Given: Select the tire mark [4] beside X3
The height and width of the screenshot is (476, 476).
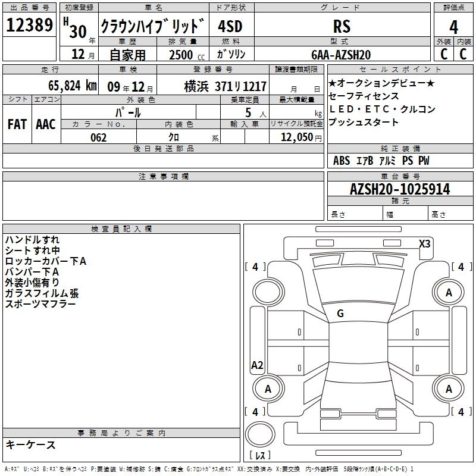Looking at the screenshot, I should pyautogui.click(x=462, y=267).
